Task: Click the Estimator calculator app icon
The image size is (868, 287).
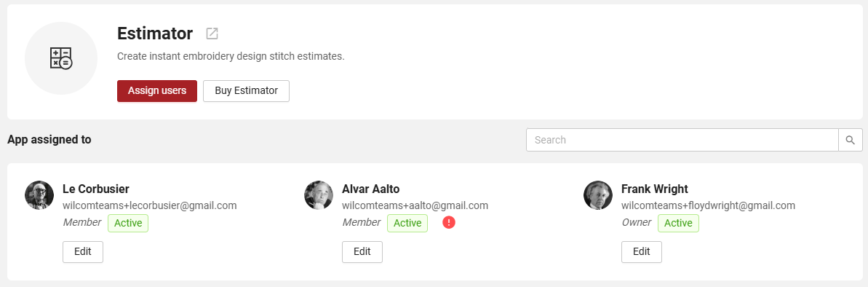Action: click(x=61, y=58)
